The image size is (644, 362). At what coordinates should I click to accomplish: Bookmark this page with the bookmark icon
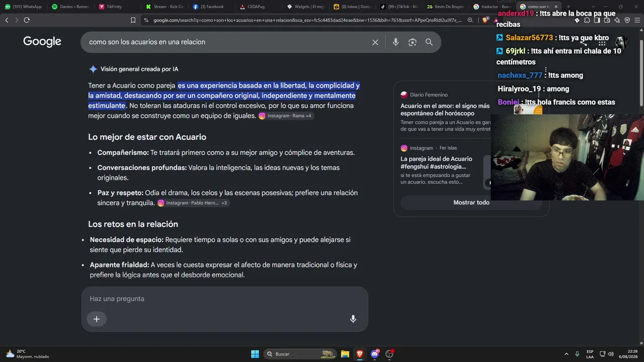pyautogui.click(x=133, y=20)
